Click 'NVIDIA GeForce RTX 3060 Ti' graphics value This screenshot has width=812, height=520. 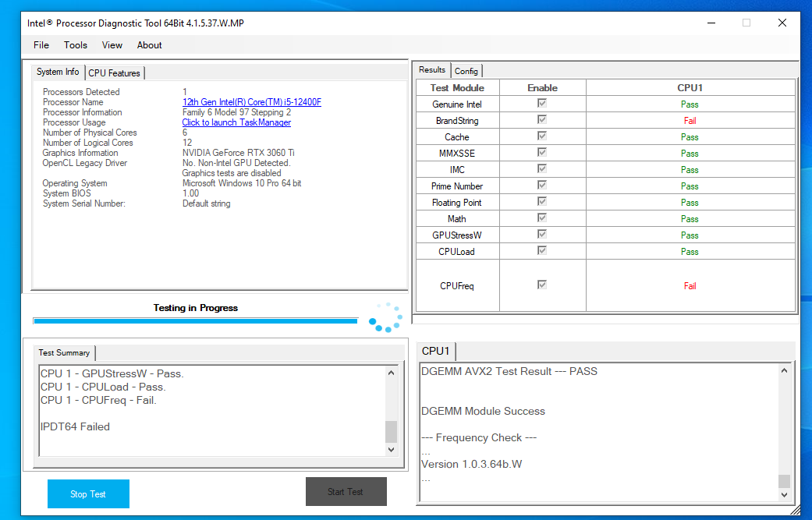coord(238,153)
